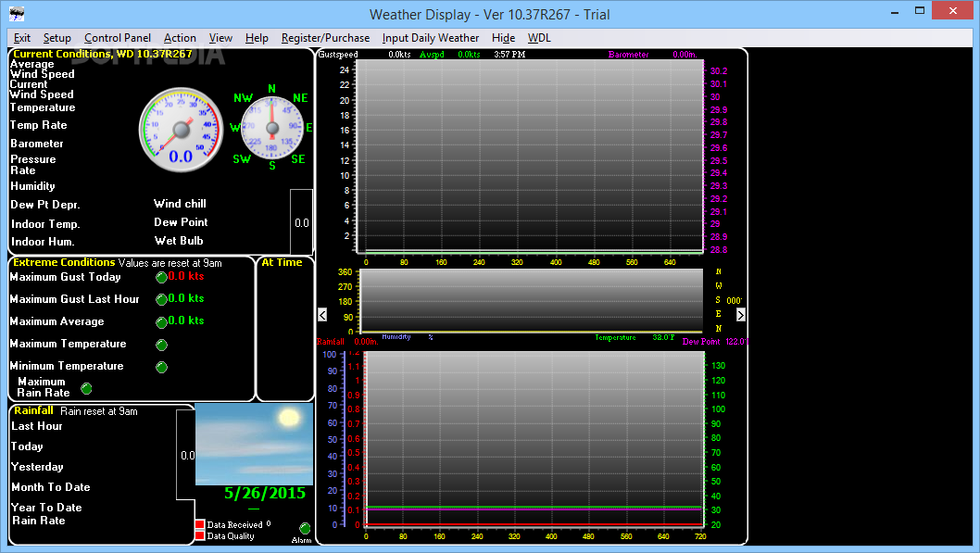Click the date 5/26/2015
Screen dimensions: 980x553
pyautogui.click(x=265, y=493)
